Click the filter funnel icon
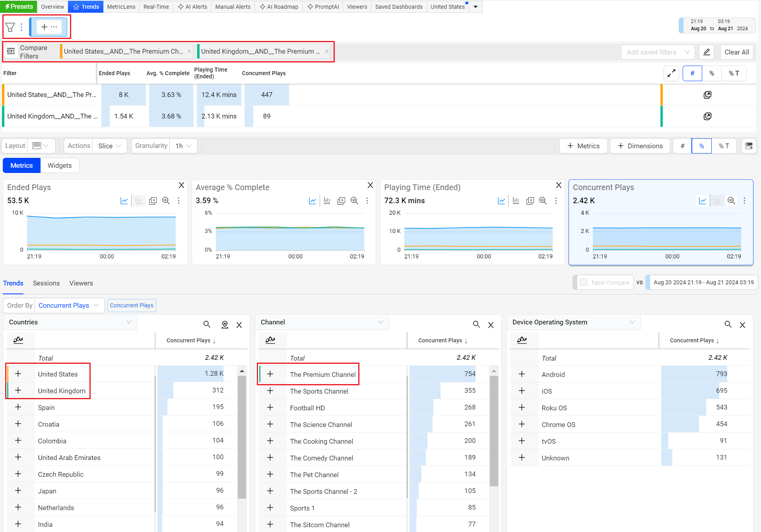761x532 pixels. coord(10,27)
